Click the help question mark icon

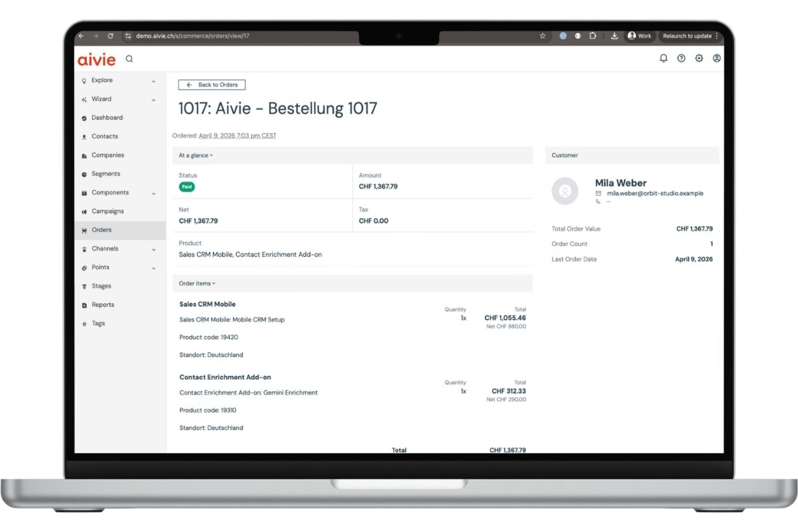[x=681, y=59]
